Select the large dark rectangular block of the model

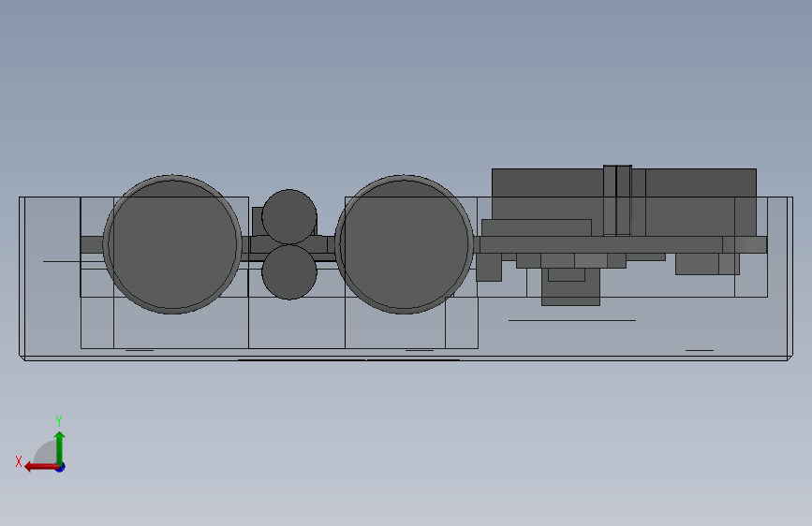(x=624, y=202)
